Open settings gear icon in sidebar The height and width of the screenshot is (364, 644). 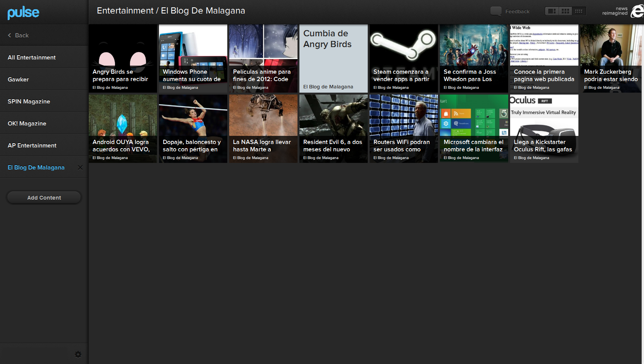pyautogui.click(x=78, y=354)
